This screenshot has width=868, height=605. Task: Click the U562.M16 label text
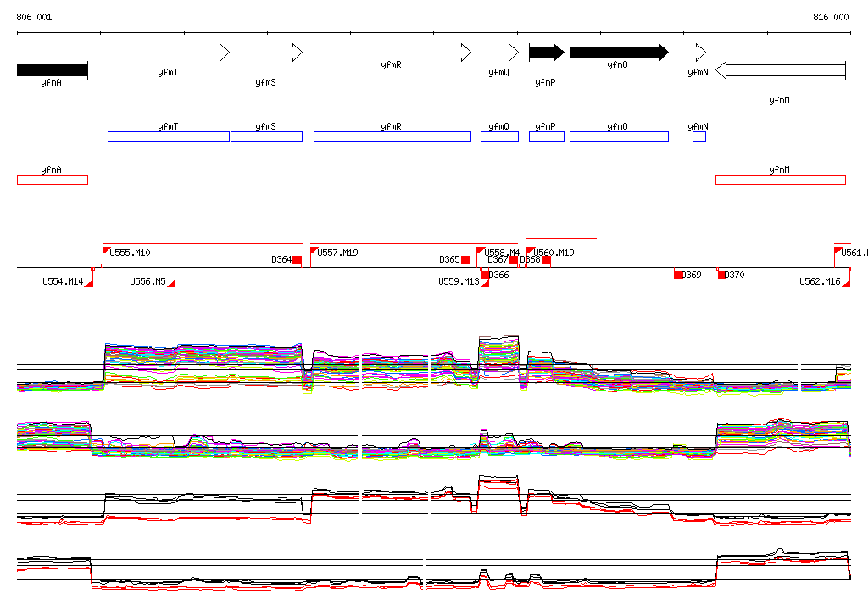tap(820, 281)
